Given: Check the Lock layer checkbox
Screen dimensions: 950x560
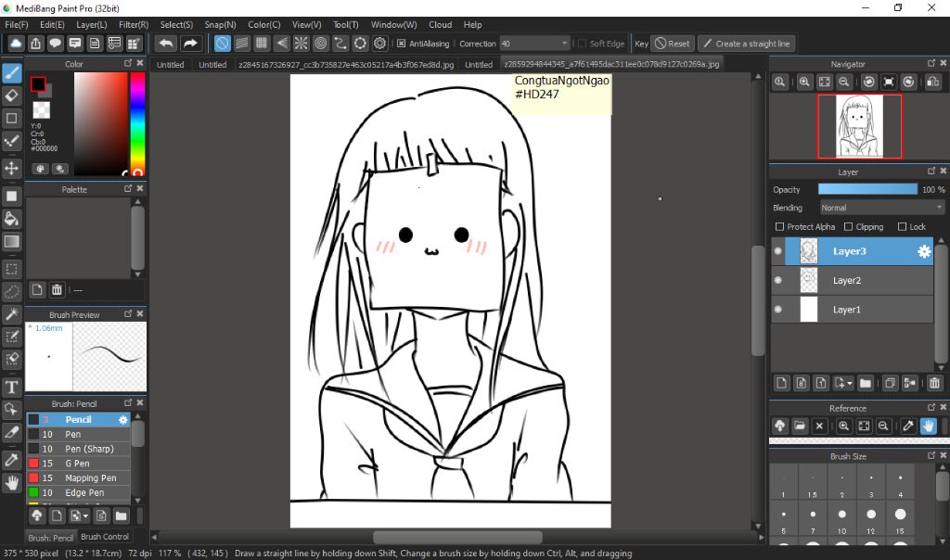Looking at the screenshot, I should tap(902, 226).
